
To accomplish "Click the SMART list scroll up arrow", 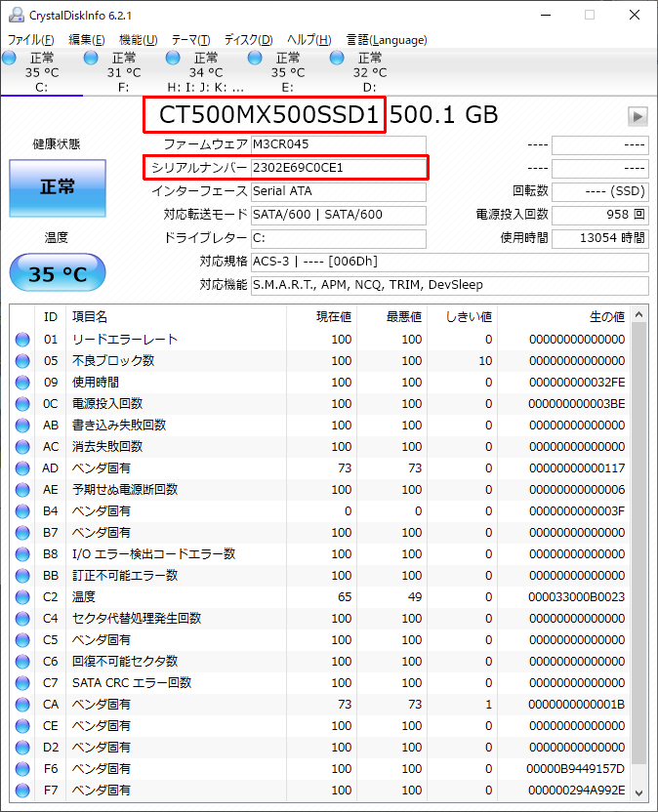I will pos(638,314).
